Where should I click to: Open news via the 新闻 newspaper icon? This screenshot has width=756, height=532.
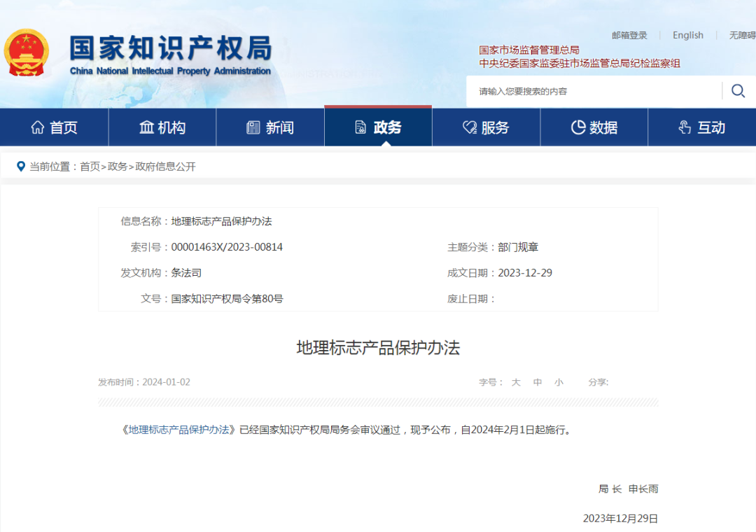point(253,127)
